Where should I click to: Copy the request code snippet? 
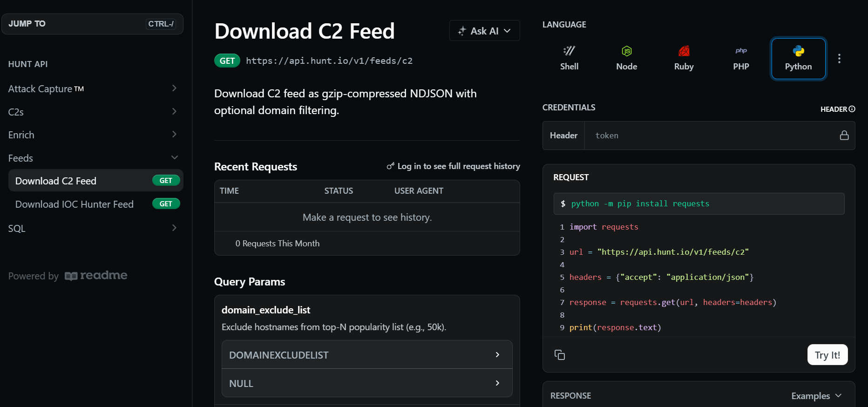pyautogui.click(x=559, y=355)
